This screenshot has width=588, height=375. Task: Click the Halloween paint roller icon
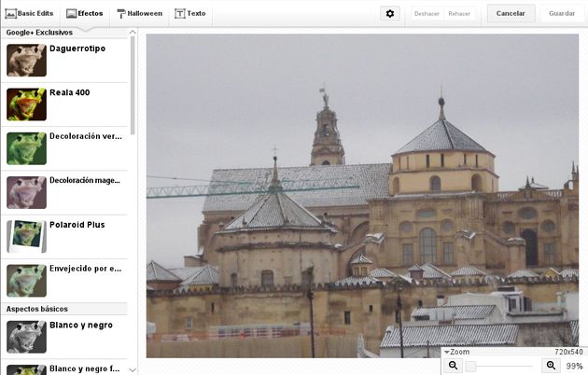121,14
